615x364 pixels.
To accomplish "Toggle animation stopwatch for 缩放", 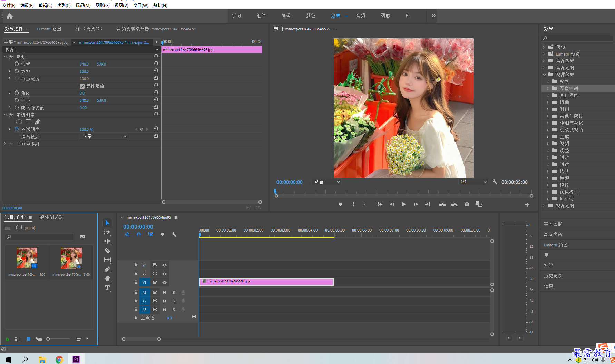I will [x=17, y=71].
